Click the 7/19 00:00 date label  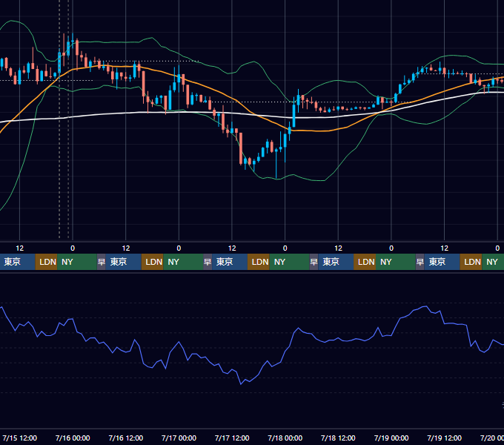[391, 438]
